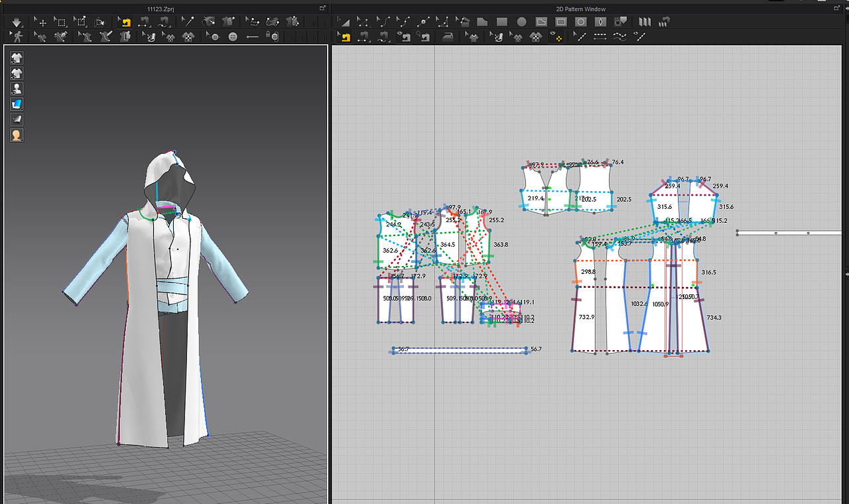Select the Polygon pattern tool
849x504 pixels.
pos(482,23)
